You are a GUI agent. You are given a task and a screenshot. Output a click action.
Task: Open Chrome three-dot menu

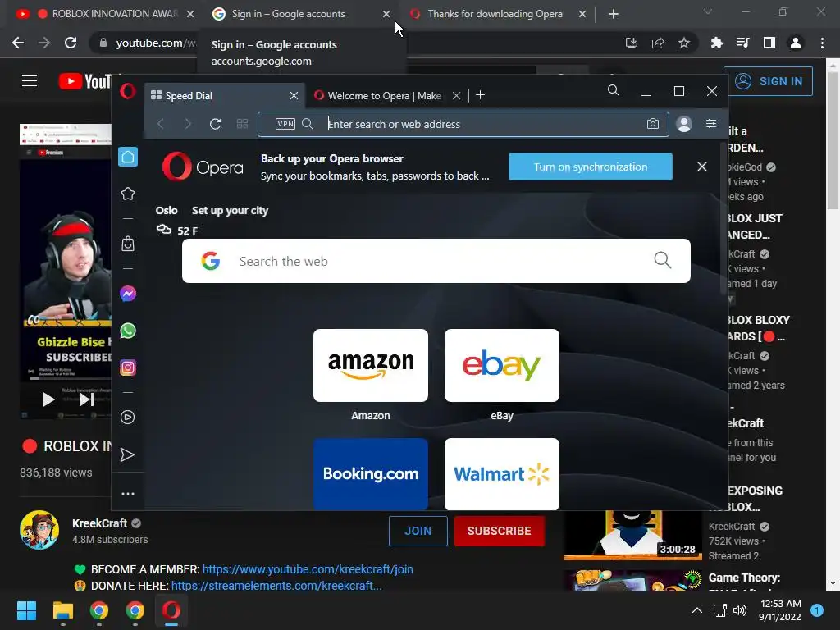pos(822,43)
